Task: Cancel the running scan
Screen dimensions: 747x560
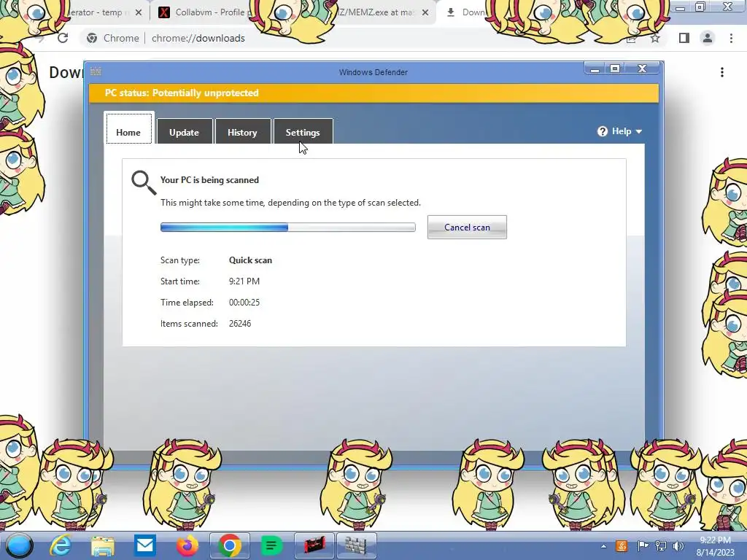Action: coord(467,227)
